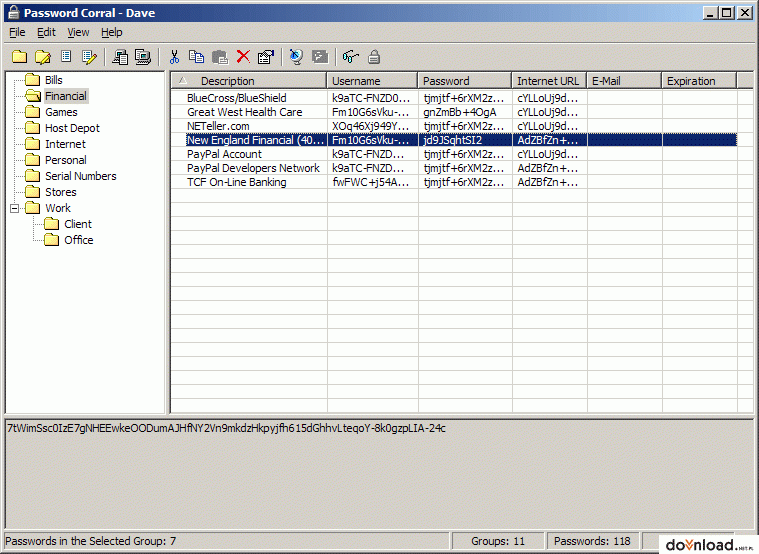The image size is (759, 554).
Task: Open the View menu
Action: 78,32
